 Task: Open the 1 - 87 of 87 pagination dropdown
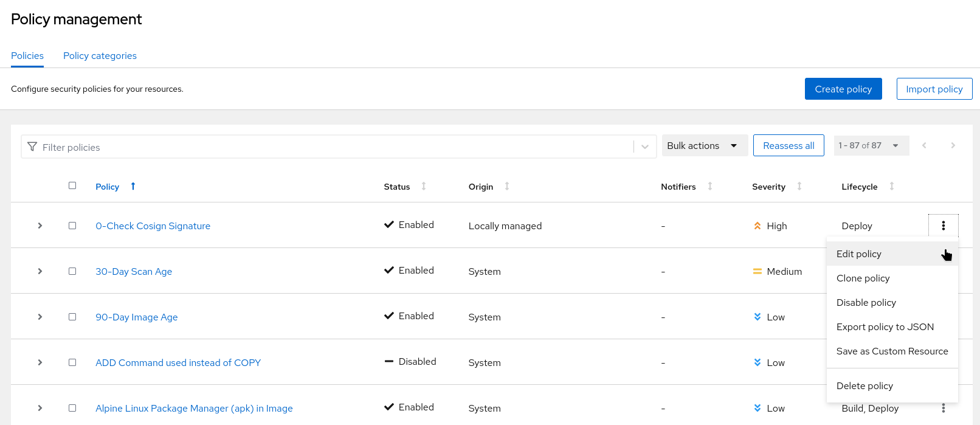coord(871,145)
